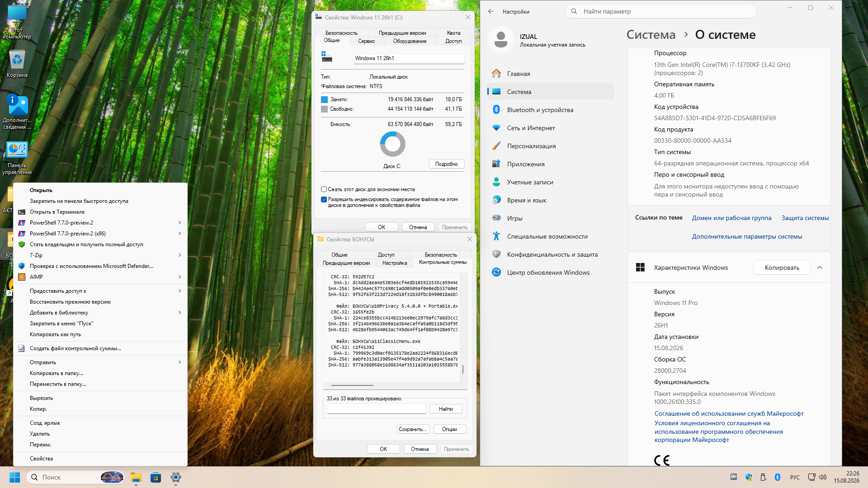Click the Bluetooth icon in system tray
This screenshot has width=868, height=488.
pyautogui.click(x=778, y=477)
